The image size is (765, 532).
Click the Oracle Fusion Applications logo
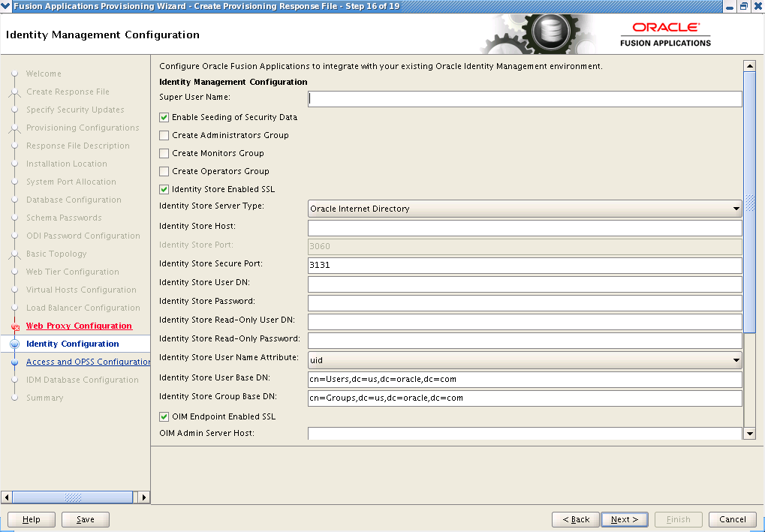click(x=665, y=34)
